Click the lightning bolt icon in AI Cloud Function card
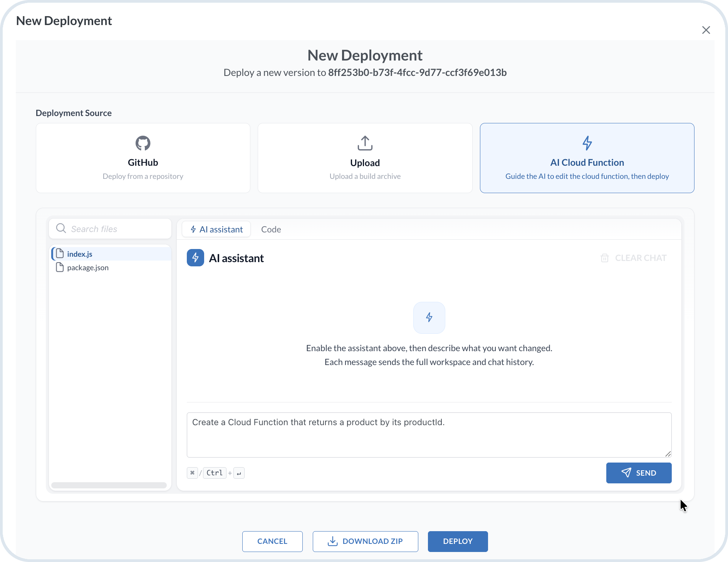Screen dimensions: 728x562 (x=587, y=143)
